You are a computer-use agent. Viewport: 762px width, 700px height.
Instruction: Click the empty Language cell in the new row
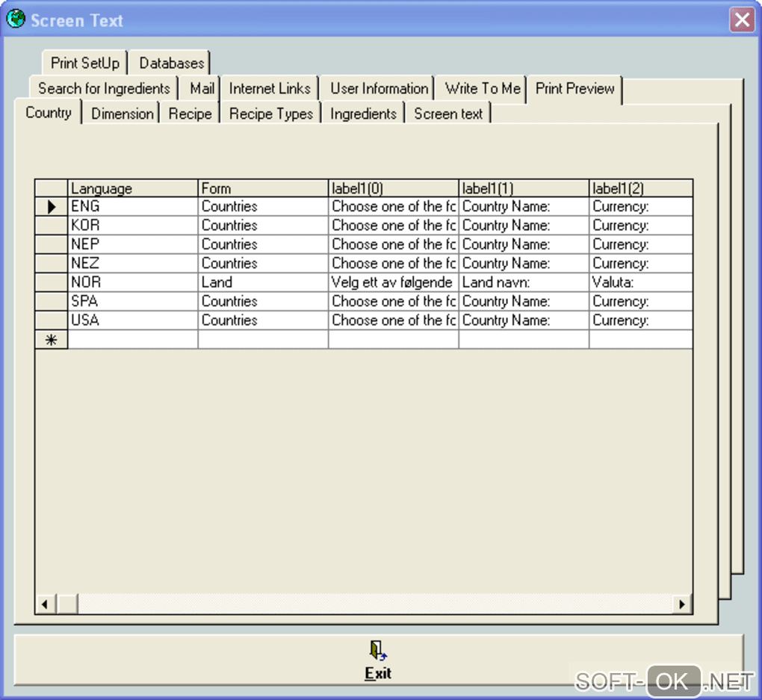point(133,340)
